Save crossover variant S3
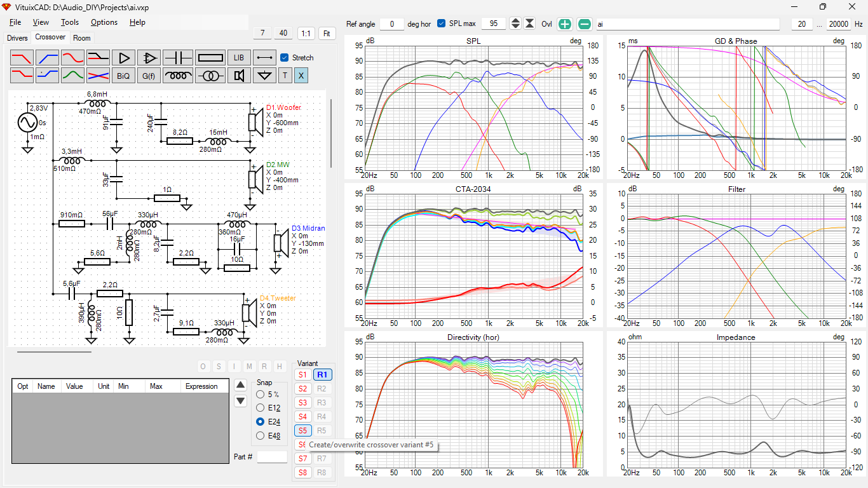This screenshot has height=488, width=868. coord(303,403)
